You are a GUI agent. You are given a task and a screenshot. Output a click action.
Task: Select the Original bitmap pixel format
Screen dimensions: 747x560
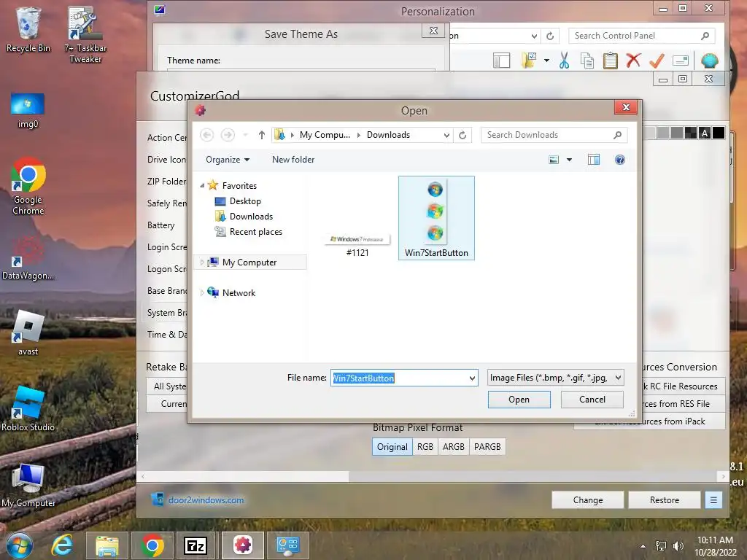click(x=392, y=447)
